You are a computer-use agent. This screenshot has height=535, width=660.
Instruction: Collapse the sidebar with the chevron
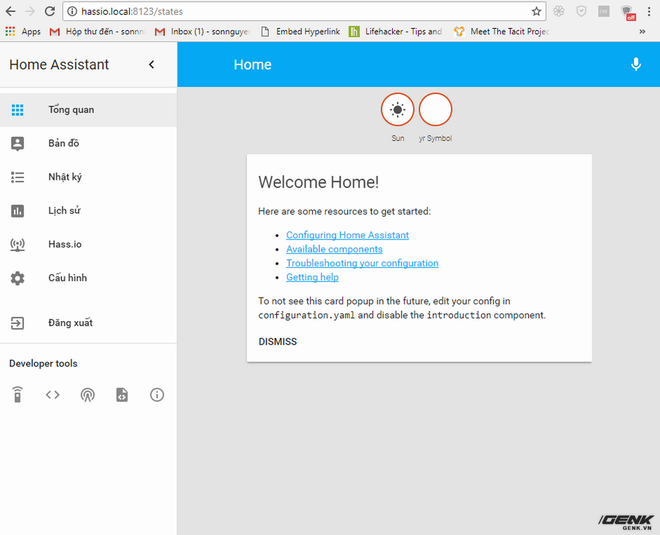pyautogui.click(x=152, y=64)
